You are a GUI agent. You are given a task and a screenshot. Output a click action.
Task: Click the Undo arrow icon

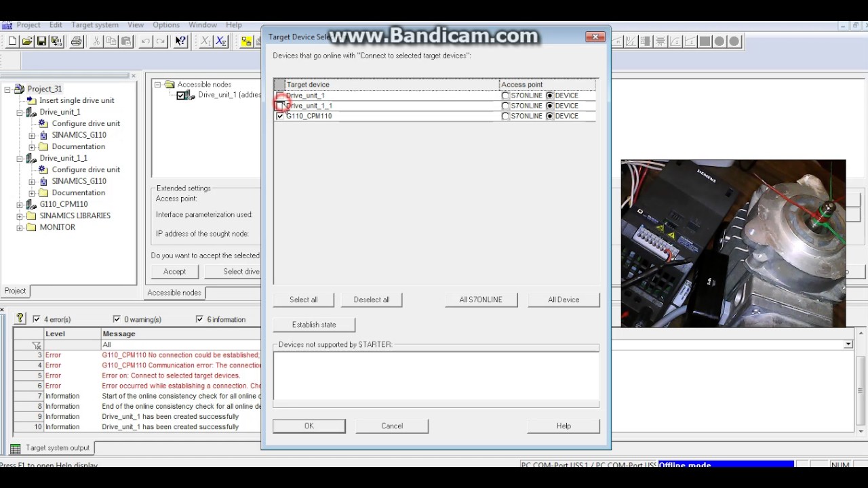tap(145, 41)
